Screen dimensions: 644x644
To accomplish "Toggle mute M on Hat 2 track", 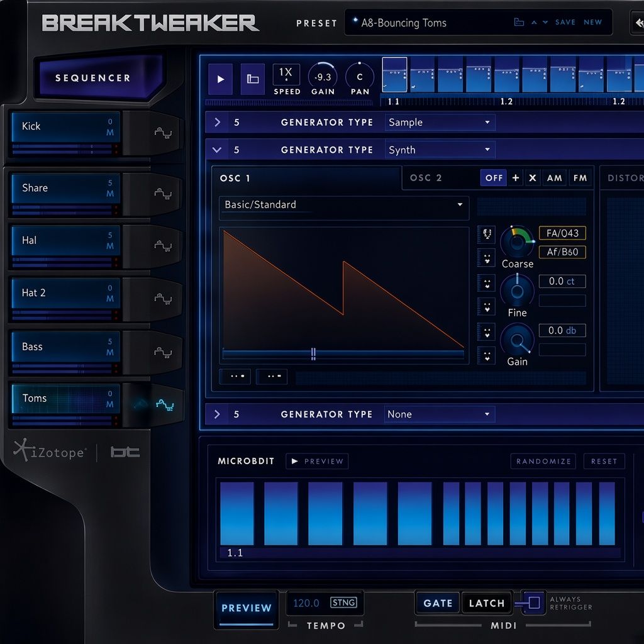I will click(109, 299).
